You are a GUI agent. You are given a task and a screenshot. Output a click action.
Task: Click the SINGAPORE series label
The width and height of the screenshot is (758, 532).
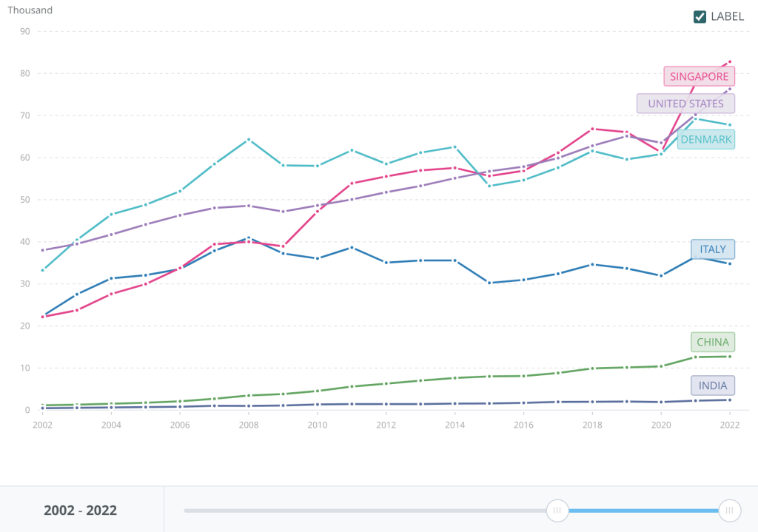(x=699, y=76)
